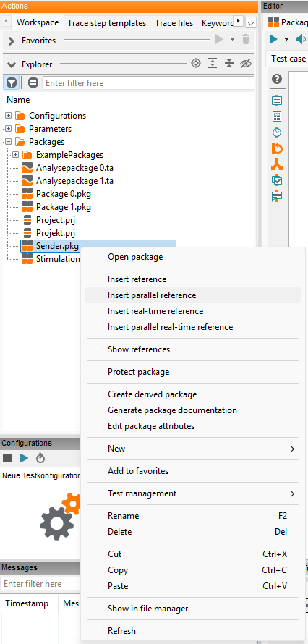Image resolution: width=308 pixels, height=644 pixels.
Task: Select Package 1.pkg in the tree
Action: [63, 207]
